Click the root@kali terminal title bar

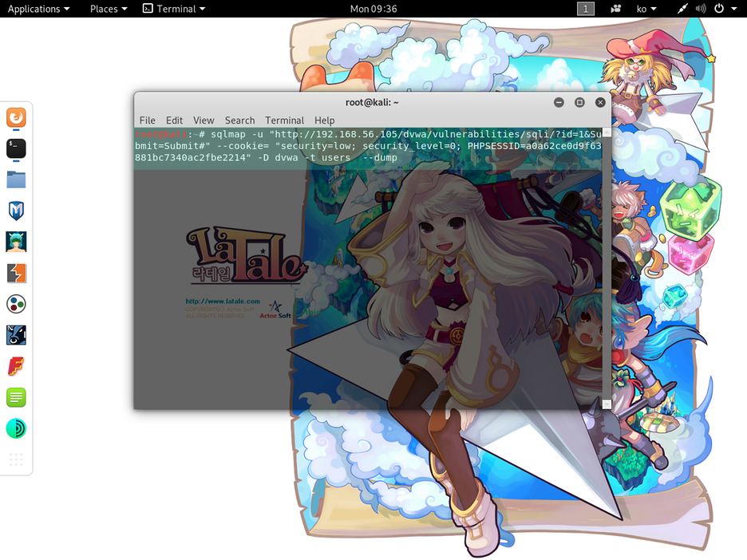click(372, 102)
